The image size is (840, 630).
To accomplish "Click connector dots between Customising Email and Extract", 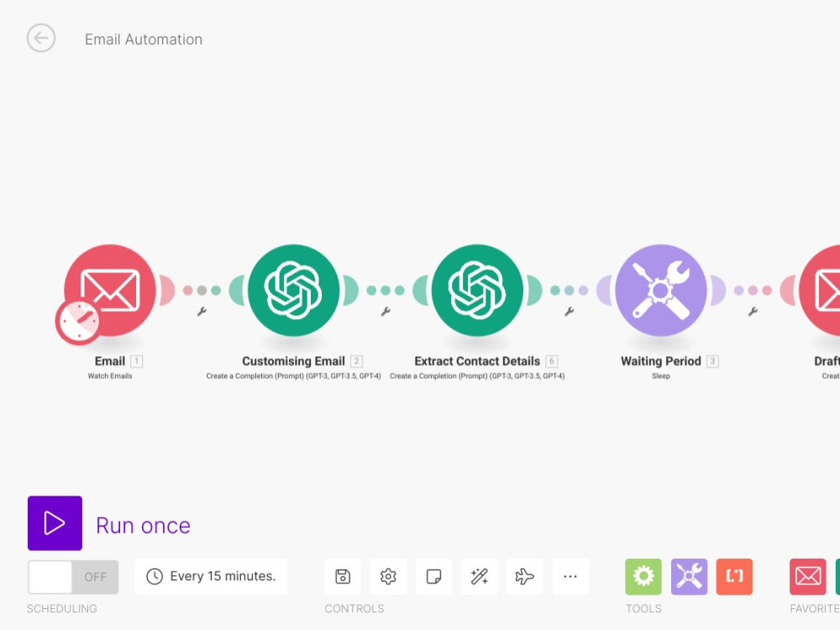I will [x=386, y=291].
